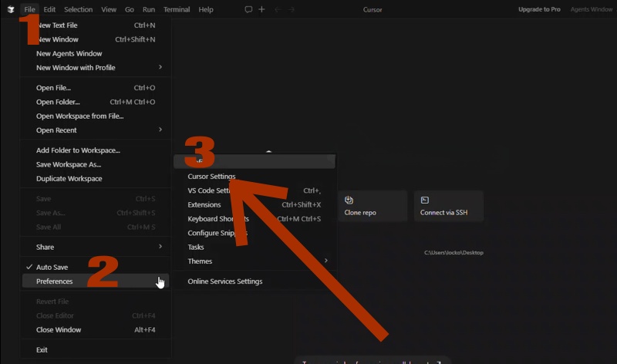Image resolution: width=617 pixels, height=364 pixels.
Task: Open the Run menu
Action: (x=149, y=9)
